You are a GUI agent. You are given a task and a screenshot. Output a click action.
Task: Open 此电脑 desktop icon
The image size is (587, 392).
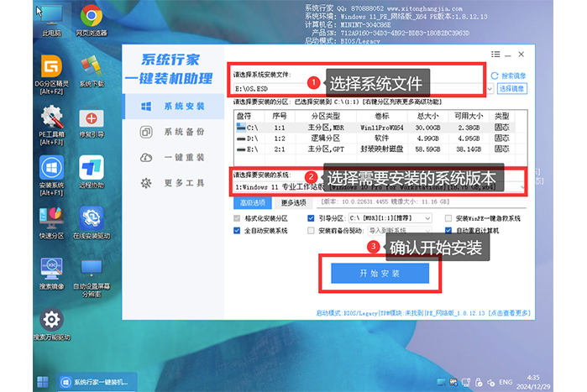pos(51,21)
